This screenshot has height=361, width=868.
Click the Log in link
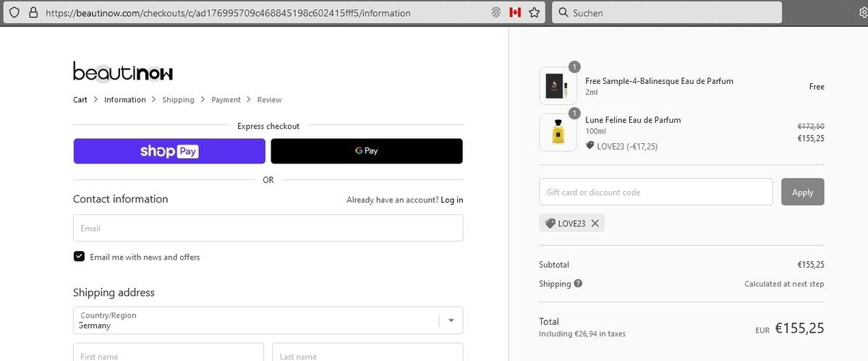coord(452,200)
